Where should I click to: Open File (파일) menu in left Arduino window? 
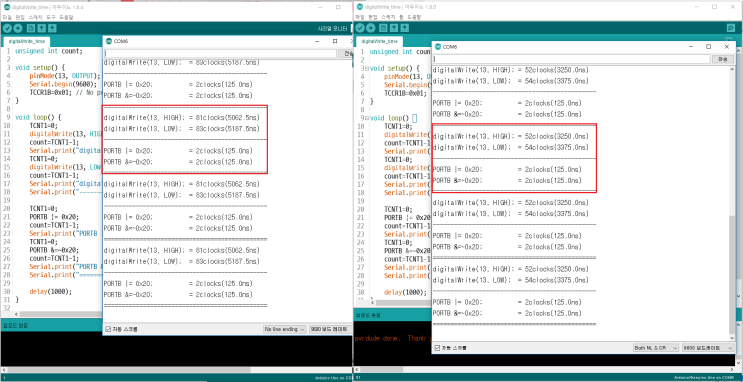(x=7, y=17)
